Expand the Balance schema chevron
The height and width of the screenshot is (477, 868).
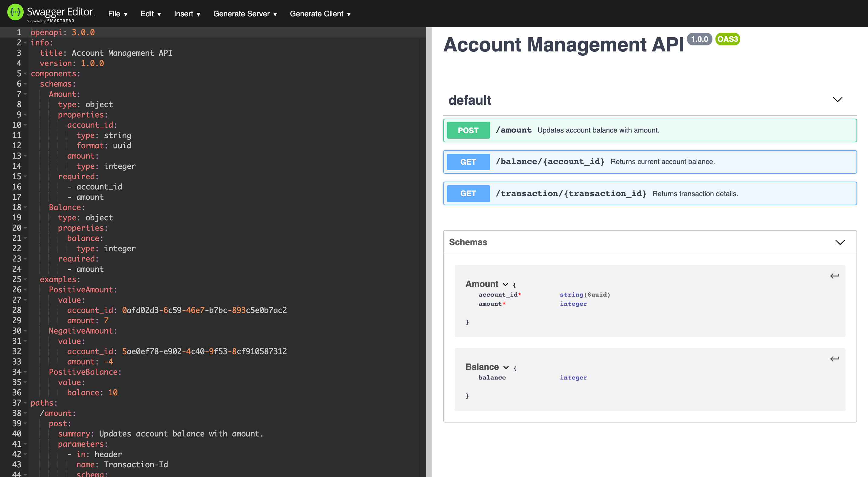click(x=506, y=367)
